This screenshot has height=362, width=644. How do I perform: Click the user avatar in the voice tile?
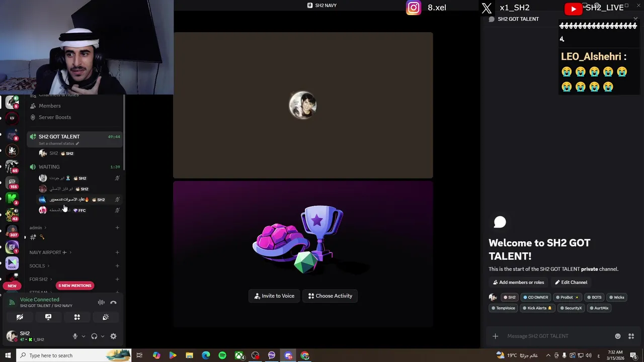tap(303, 105)
